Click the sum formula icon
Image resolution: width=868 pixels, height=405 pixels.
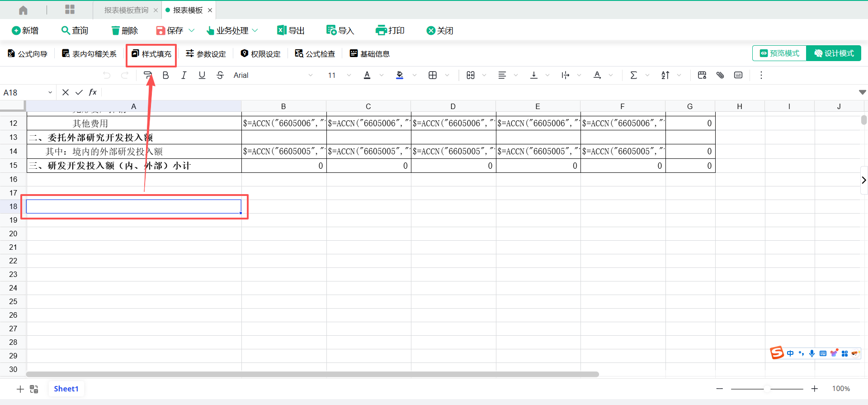coord(633,75)
